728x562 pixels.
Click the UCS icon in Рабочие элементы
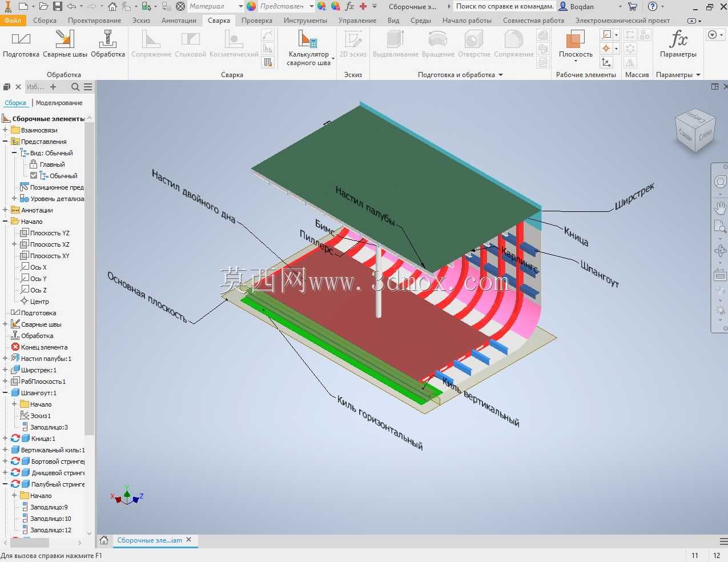[x=606, y=62]
